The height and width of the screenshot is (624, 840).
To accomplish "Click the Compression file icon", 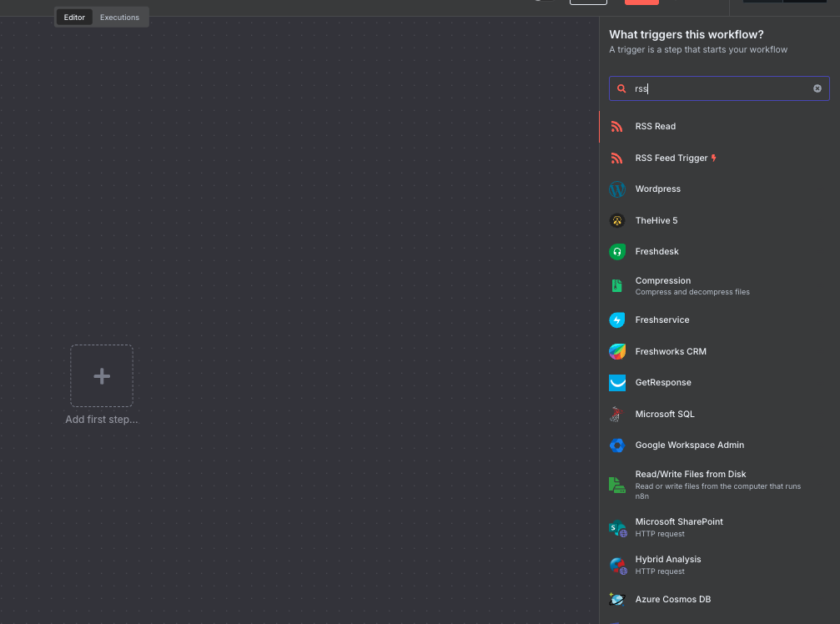I will coord(617,286).
